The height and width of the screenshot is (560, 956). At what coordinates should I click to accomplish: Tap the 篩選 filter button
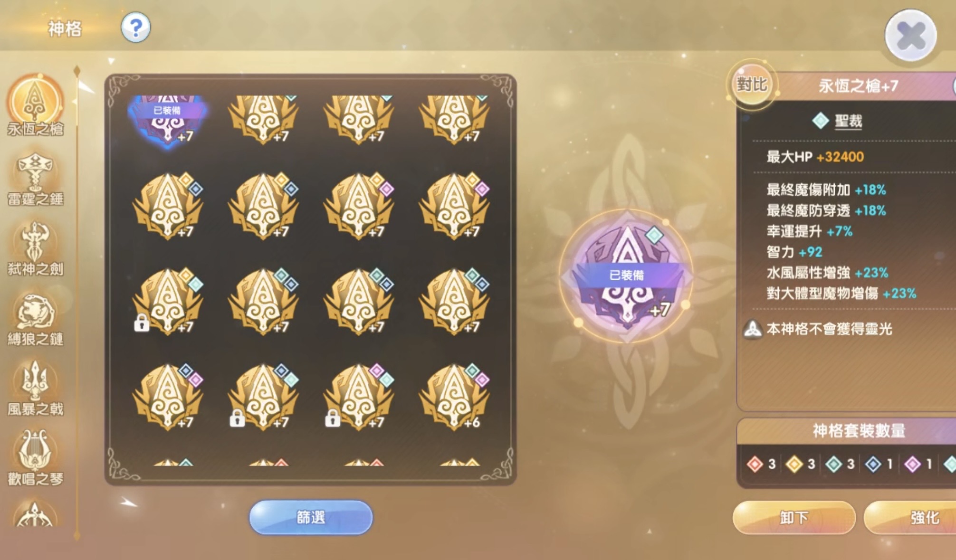pos(311,517)
